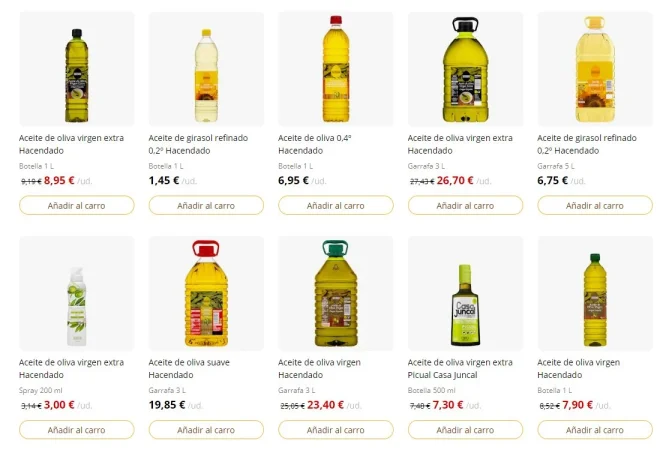Add 6,75 € sunflower oil garrafa to cart

pyautogui.click(x=594, y=205)
